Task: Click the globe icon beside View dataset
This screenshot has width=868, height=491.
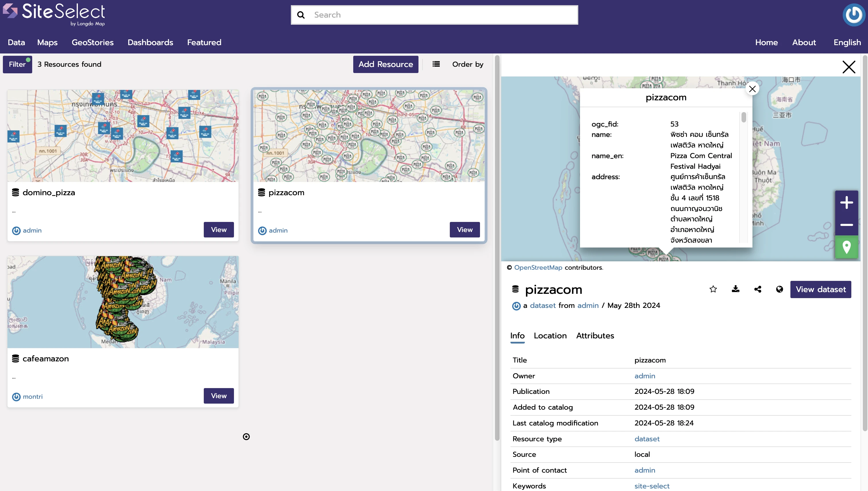Action: 779,289
